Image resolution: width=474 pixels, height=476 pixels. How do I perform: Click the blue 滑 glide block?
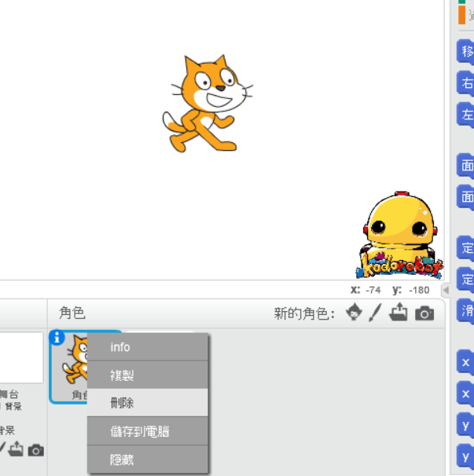[x=465, y=311]
